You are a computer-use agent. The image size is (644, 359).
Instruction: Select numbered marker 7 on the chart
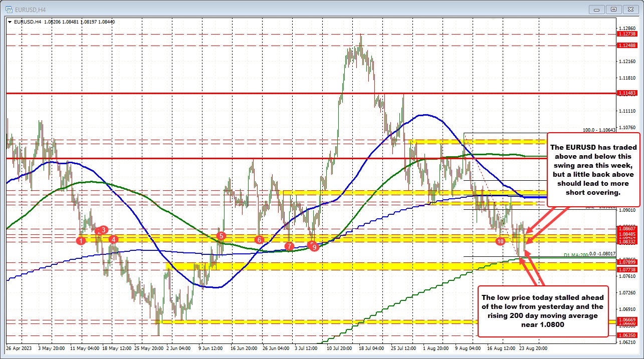pyautogui.click(x=290, y=247)
